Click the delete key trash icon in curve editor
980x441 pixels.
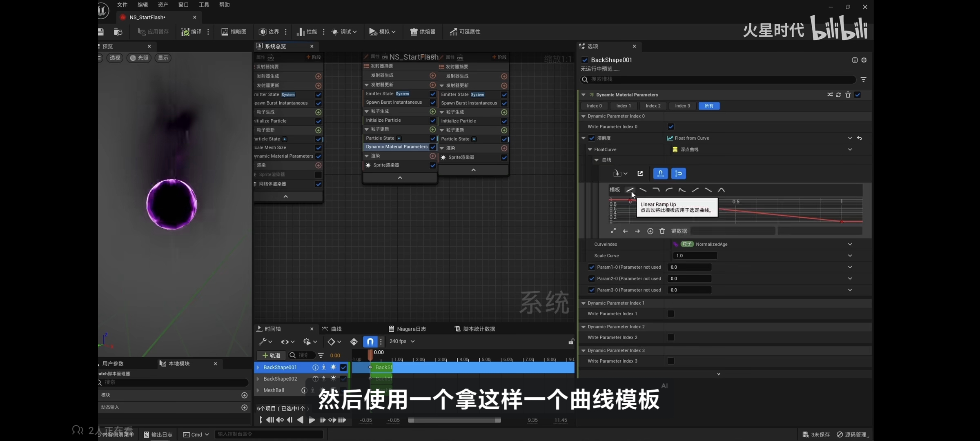(662, 231)
